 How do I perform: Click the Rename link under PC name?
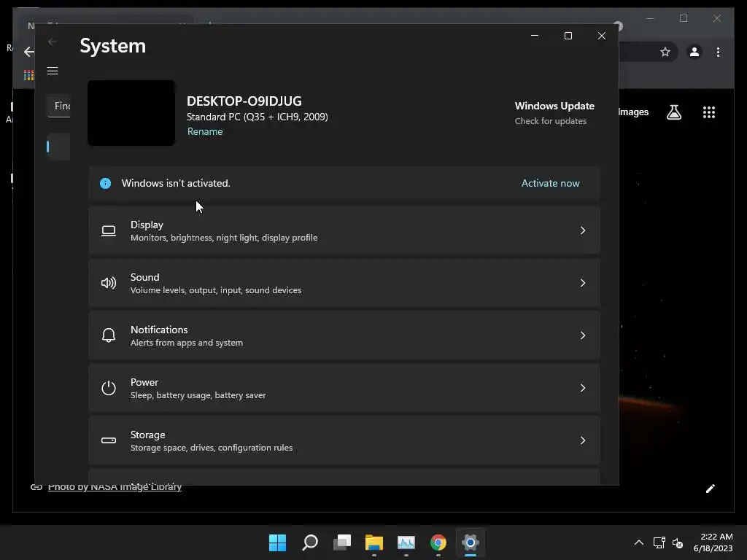(205, 131)
